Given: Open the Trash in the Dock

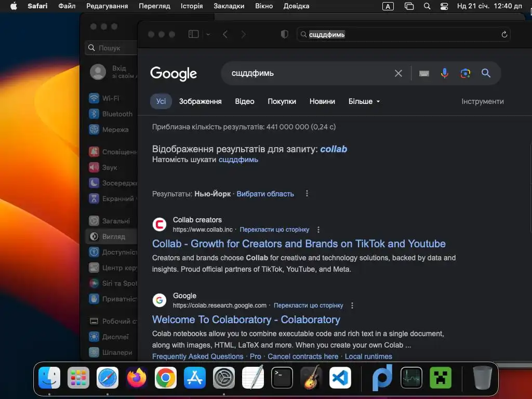Looking at the screenshot, I should (482, 378).
